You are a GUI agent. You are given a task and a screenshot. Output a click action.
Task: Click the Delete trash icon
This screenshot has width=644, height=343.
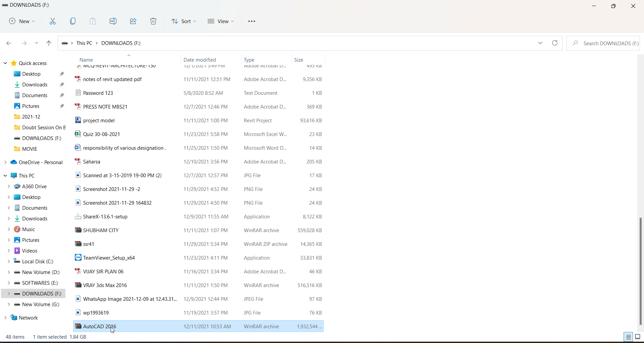click(153, 21)
